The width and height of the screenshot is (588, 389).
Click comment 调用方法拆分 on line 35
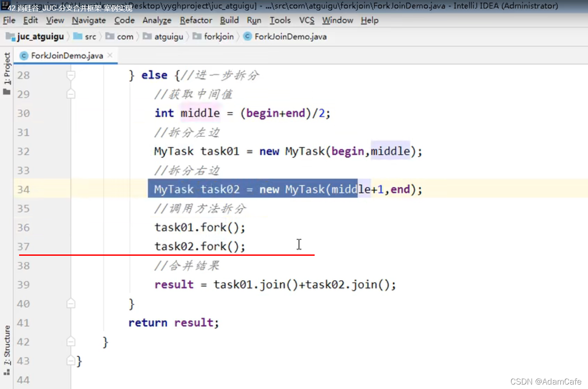tap(207, 209)
